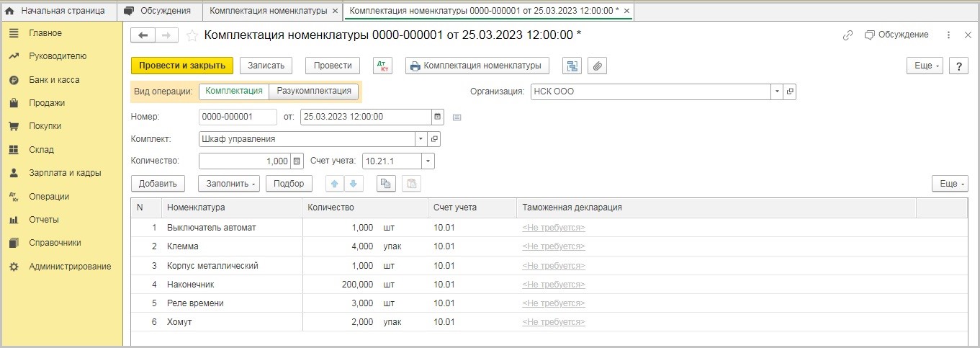Viewport: 980px width, 348px height.
Task: Go back with the left arrow button
Action: [143, 35]
